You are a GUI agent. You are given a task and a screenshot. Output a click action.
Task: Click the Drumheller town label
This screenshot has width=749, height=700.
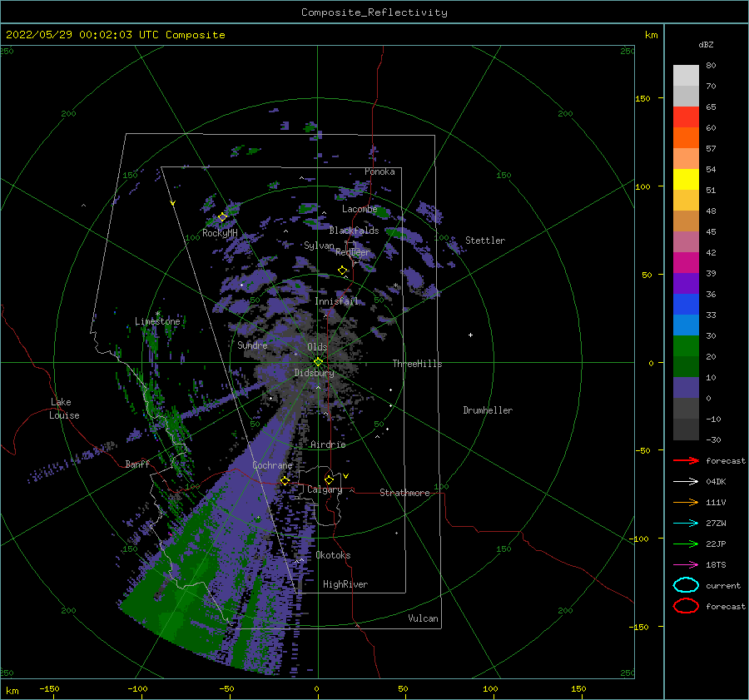coord(488,410)
